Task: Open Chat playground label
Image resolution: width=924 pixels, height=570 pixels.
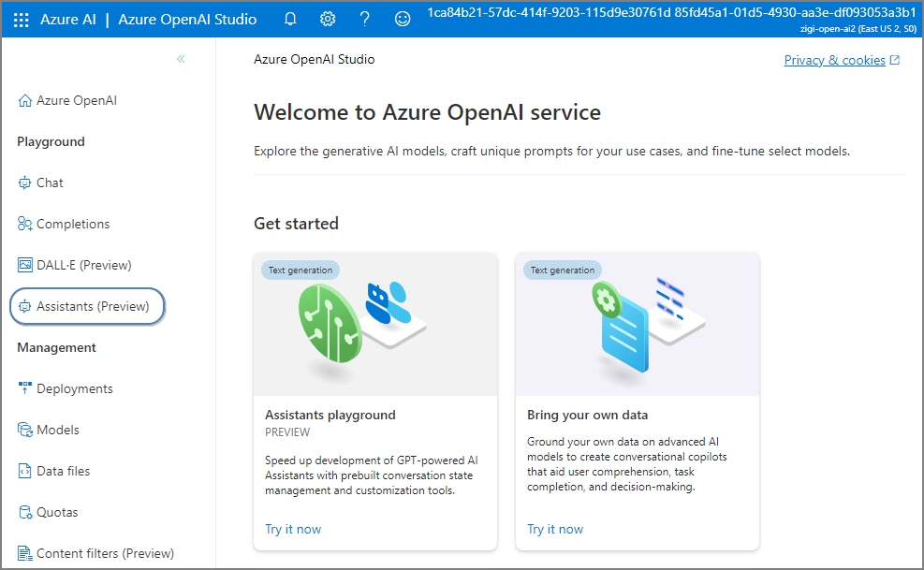Action: tap(50, 183)
